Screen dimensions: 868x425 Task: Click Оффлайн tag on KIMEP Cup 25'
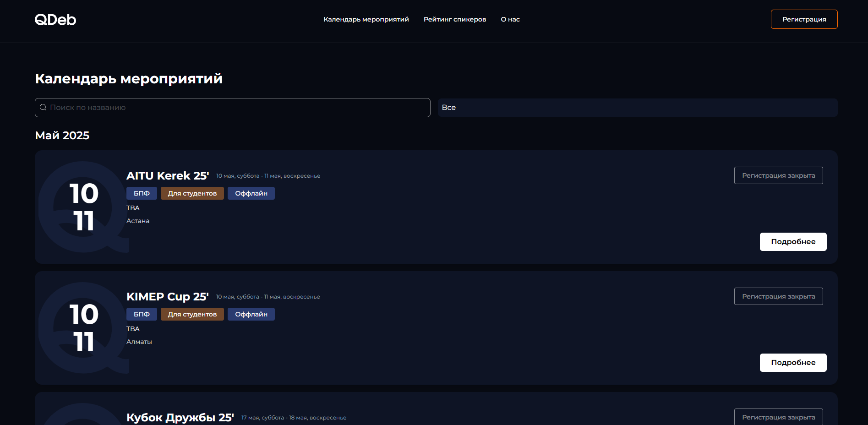coord(251,314)
